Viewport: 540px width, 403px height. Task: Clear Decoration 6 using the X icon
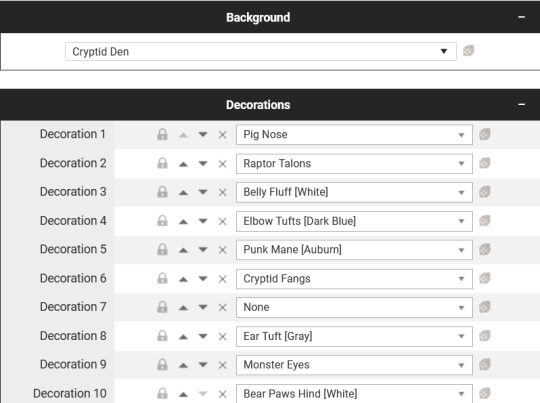(x=222, y=279)
